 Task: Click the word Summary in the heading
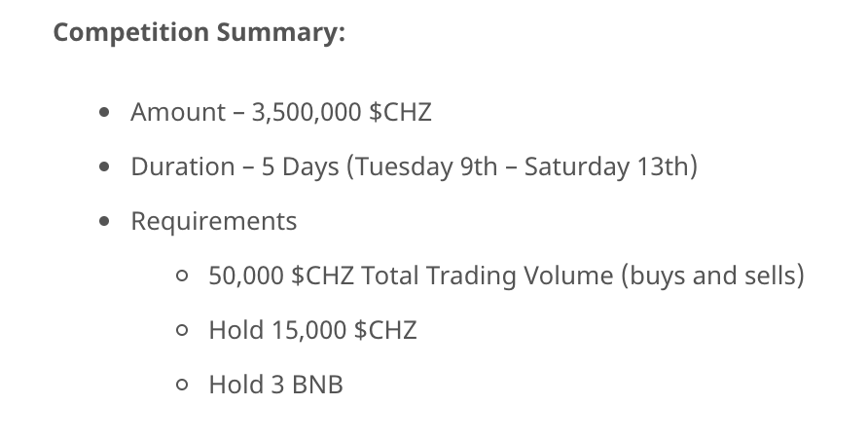pos(280,32)
